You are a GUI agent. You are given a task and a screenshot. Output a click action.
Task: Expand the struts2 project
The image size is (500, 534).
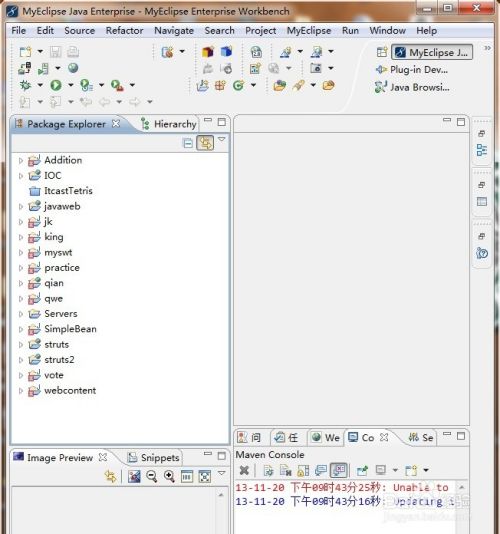[21, 360]
